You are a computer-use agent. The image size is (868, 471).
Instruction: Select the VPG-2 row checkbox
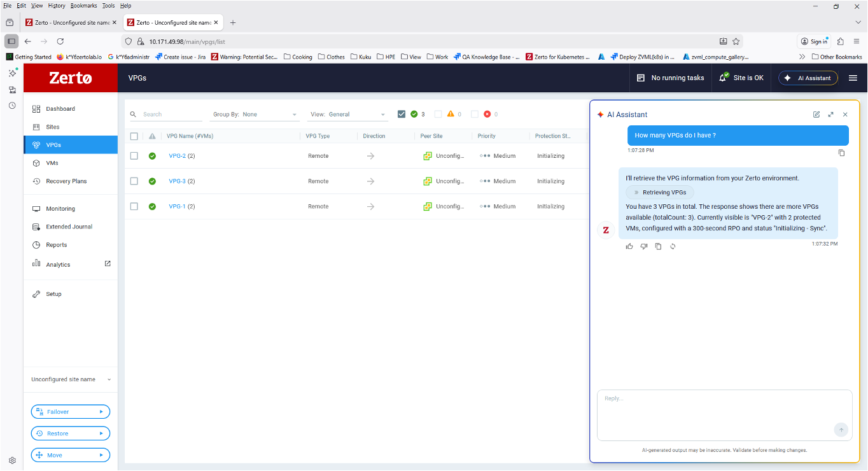click(x=134, y=156)
